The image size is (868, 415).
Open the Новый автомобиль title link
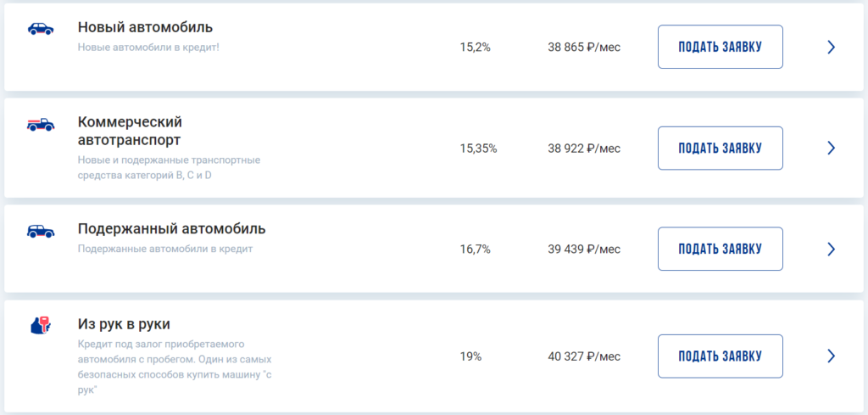tap(145, 28)
